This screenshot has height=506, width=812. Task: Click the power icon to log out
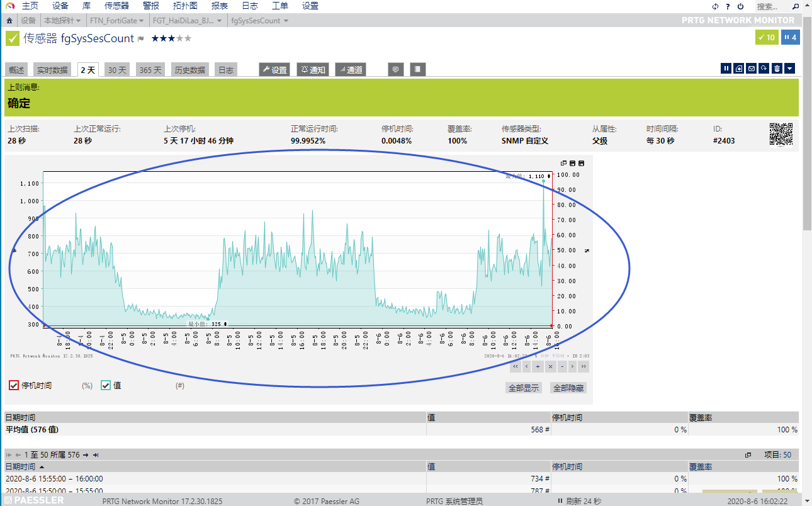click(x=740, y=6)
